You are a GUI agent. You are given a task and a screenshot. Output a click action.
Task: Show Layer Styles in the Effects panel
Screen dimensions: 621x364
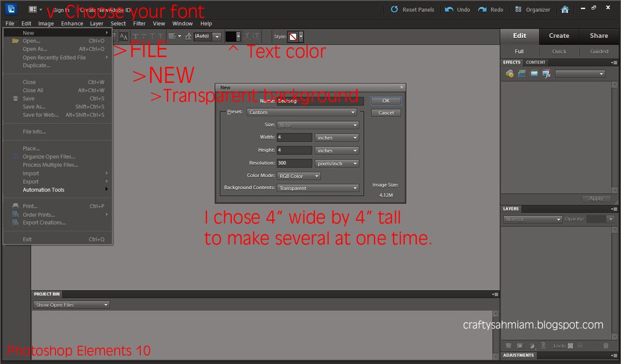pyautogui.click(x=522, y=74)
